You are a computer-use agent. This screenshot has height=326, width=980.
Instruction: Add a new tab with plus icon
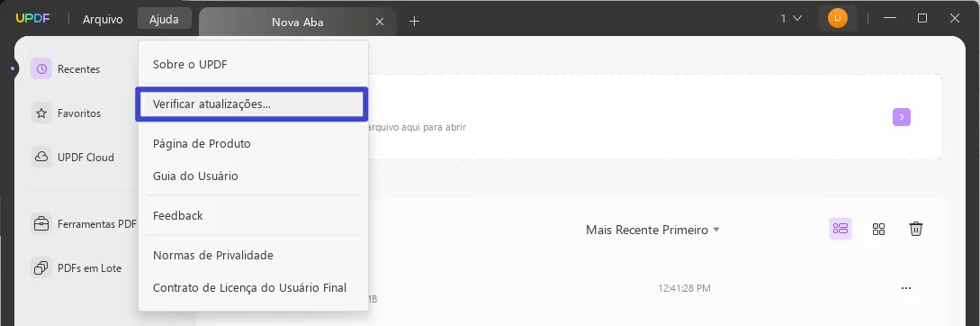[x=414, y=22]
